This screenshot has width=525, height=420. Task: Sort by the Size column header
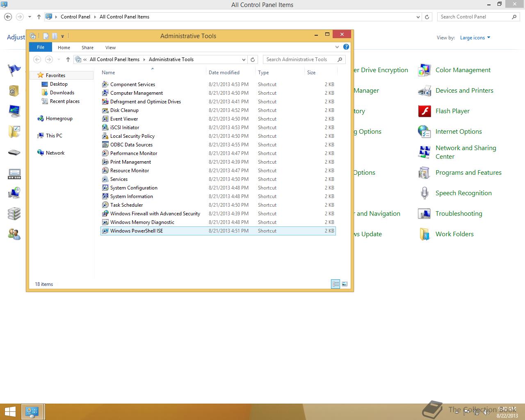(x=321, y=73)
